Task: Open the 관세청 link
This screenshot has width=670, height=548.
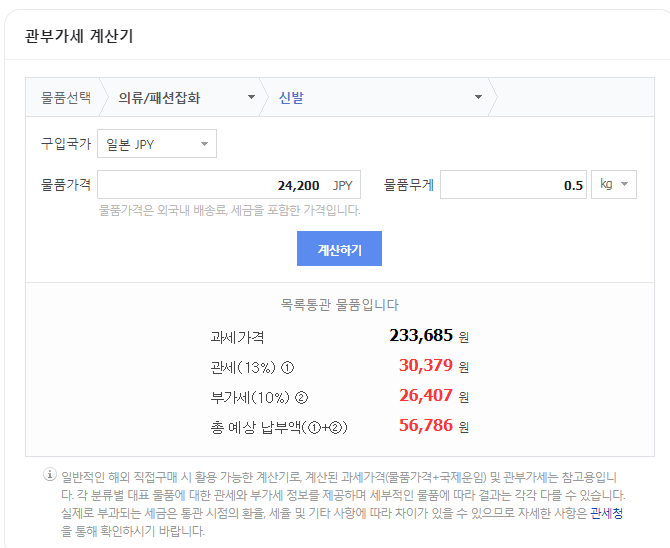Action: click(x=606, y=513)
